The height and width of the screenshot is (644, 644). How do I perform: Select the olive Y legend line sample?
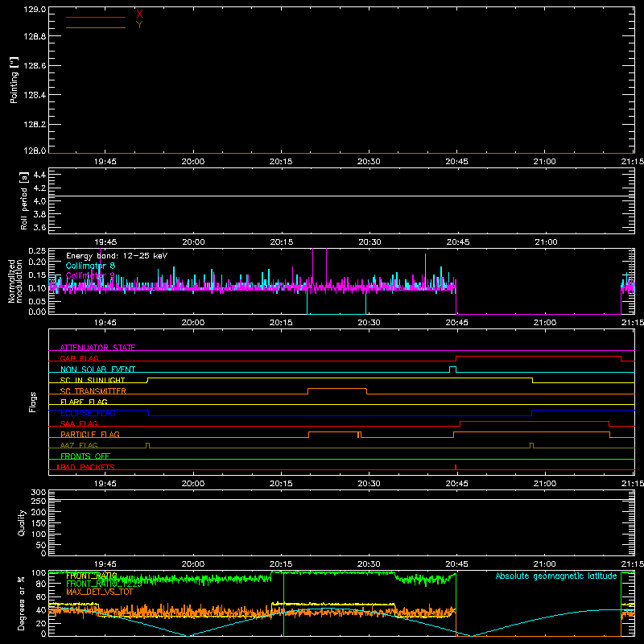tap(96, 27)
